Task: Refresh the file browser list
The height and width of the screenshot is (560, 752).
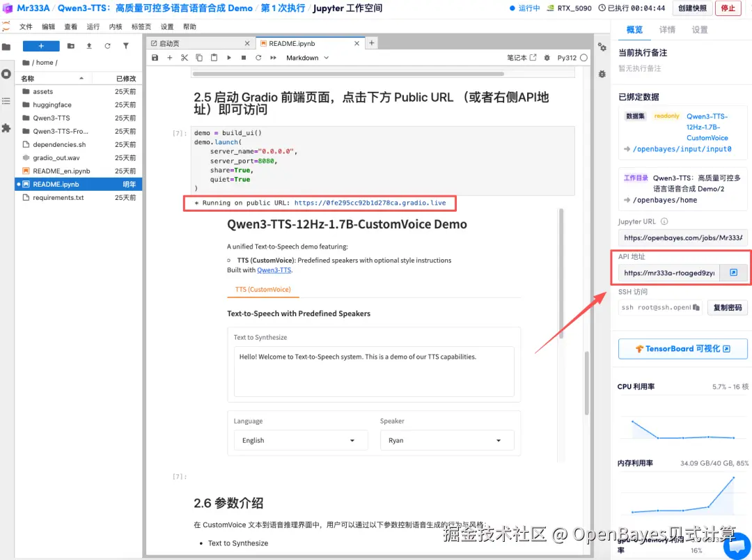Action: point(107,46)
